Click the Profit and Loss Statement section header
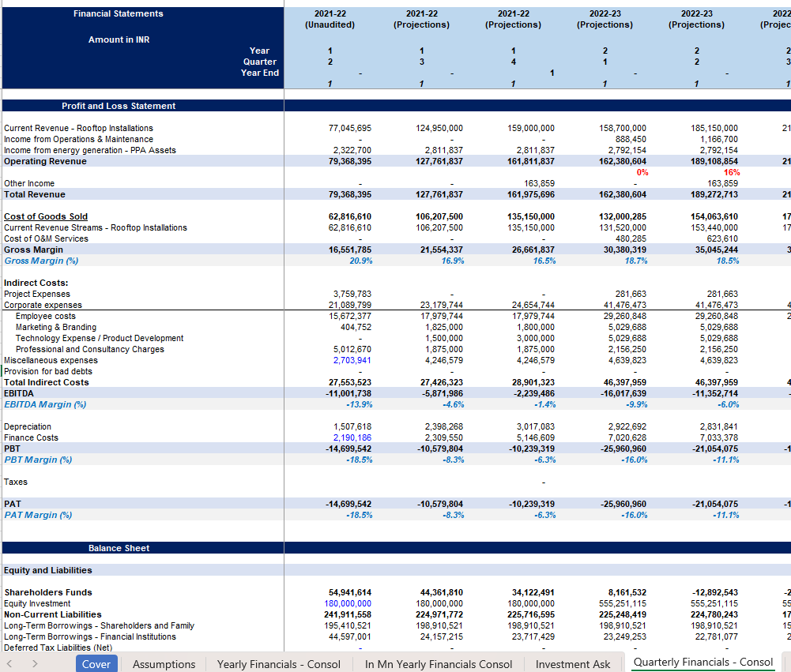This screenshot has height=672, width=791. coord(119,106)
